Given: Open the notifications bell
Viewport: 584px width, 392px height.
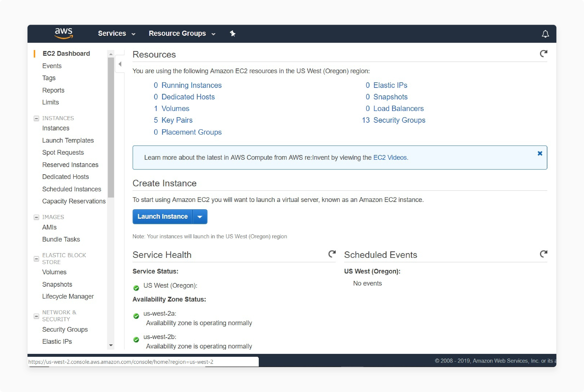Looking at the screenshot, I should click(x=545, y=34).
